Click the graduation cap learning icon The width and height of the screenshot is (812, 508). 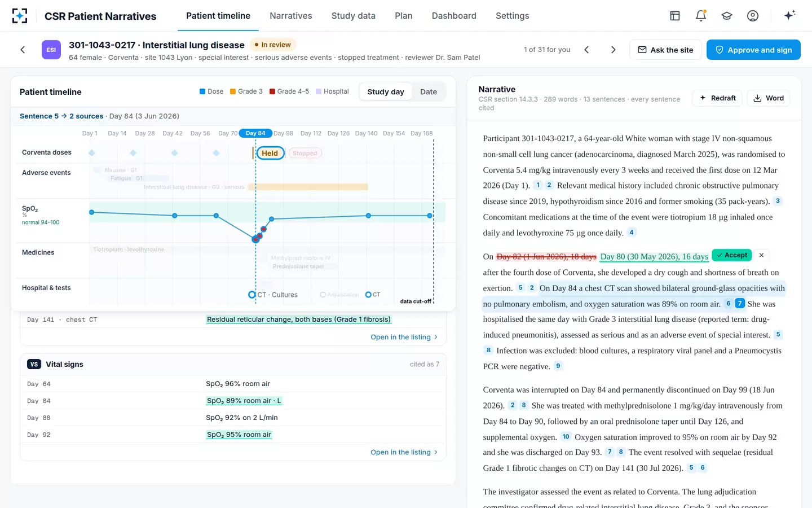pyautogui.click(x=727, y=16)
